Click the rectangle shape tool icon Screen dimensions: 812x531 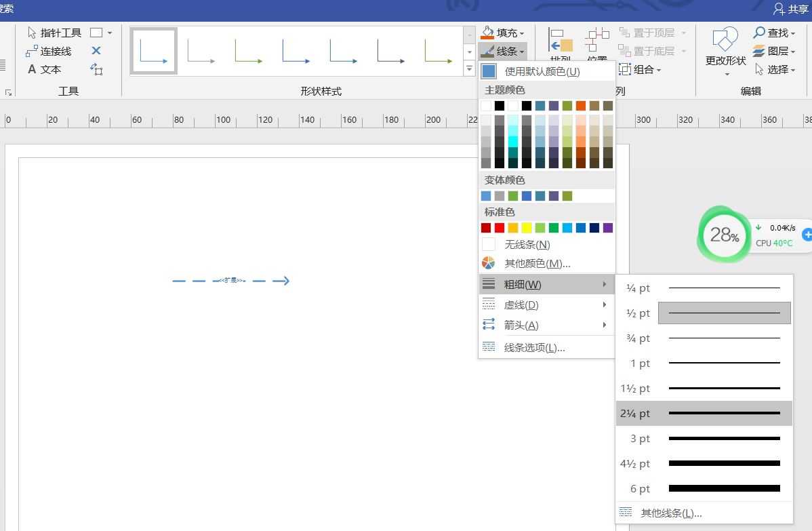pos(96,33)
